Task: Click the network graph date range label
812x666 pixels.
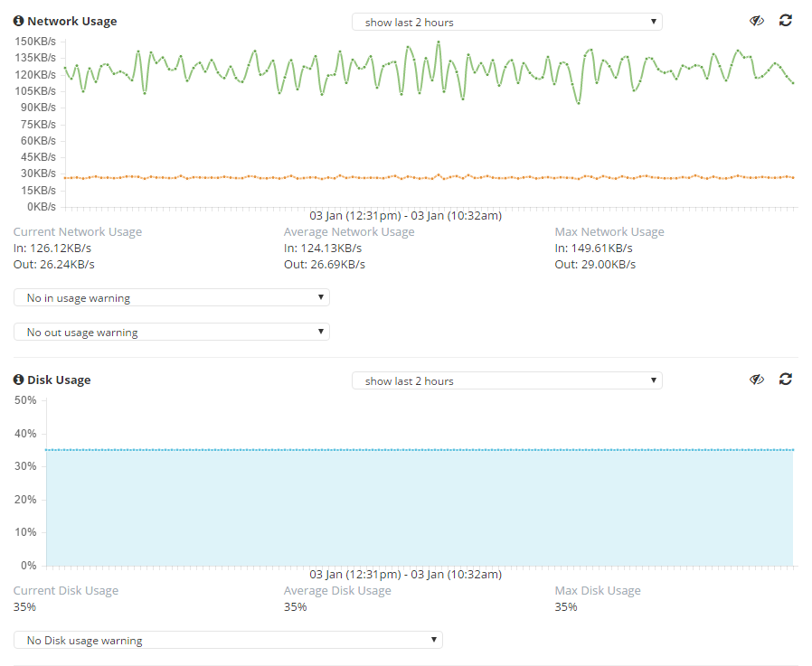Action: [405, 216]
